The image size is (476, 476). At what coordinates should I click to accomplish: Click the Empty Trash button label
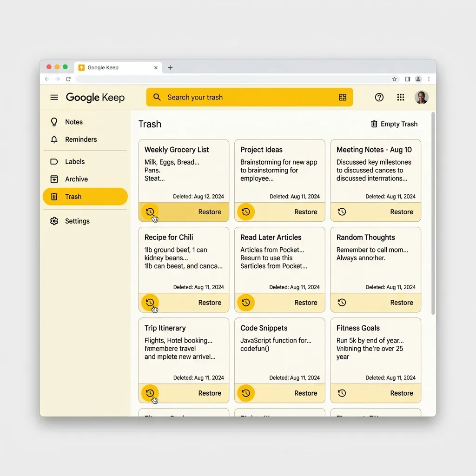(x=399, y=124)
